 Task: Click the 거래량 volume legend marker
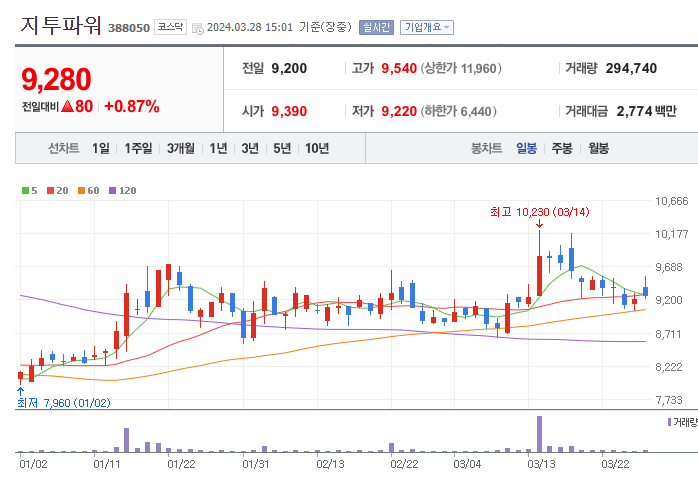pyautogui.click(x=669, y=421)
